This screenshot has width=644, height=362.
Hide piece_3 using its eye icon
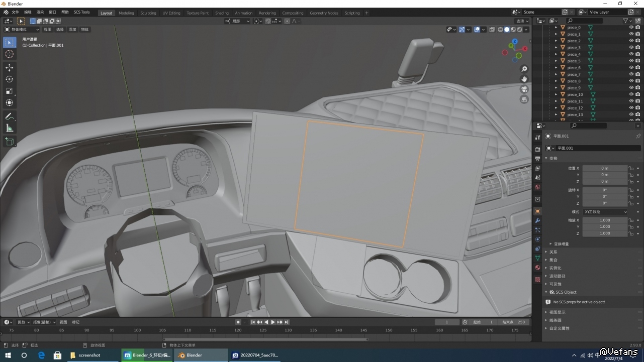(x=631, y=48)
